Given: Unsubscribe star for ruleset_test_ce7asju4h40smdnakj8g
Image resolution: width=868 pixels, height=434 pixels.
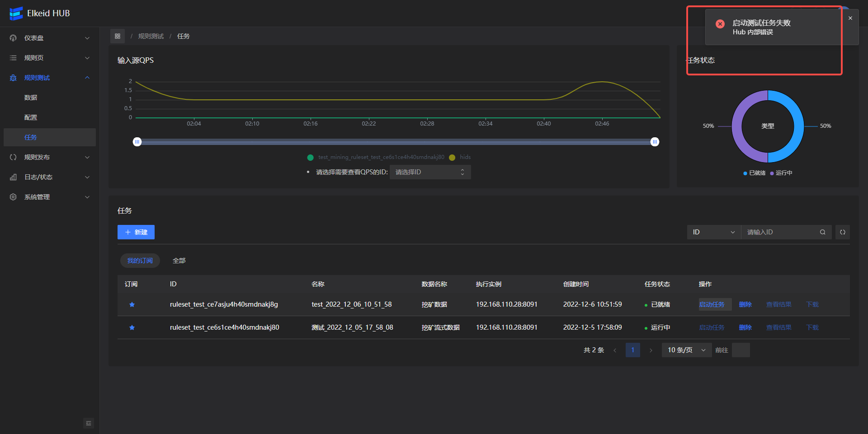Looking at the screenshot, I should point(132,304).
